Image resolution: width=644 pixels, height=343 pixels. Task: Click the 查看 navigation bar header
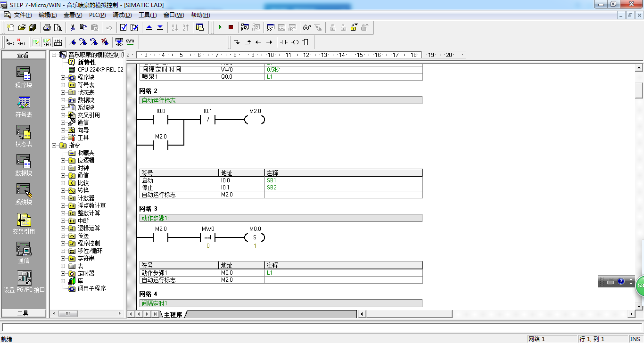23,55
